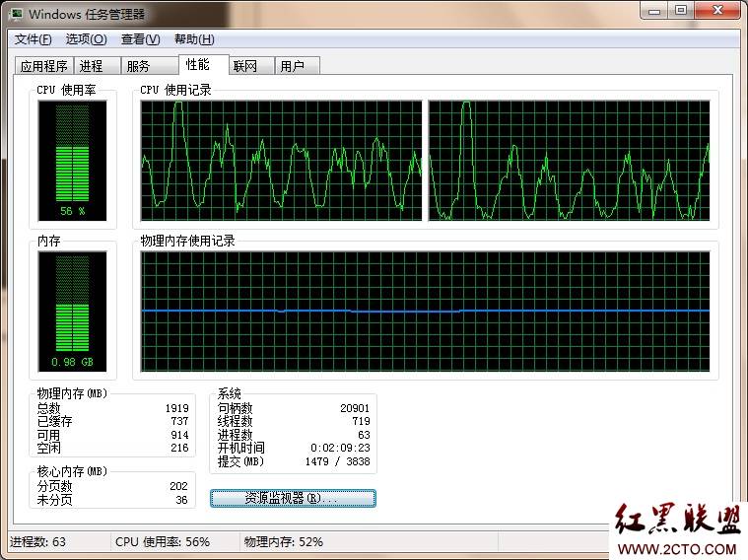Click the memory meter showing 0.98 GB
Viewport: 748px width, 560px height.
tap(73, 312)
